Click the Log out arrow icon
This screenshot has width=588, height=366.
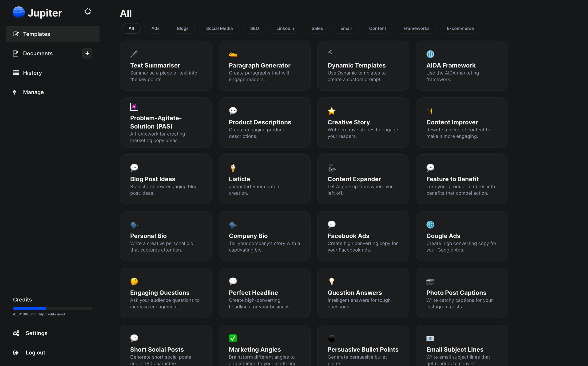pos(16,352)
